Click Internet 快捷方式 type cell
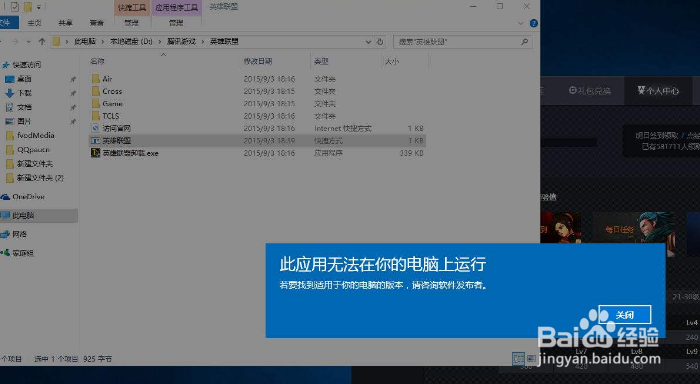The height and width of the screenshot is (384, 700). click(343, 128)
